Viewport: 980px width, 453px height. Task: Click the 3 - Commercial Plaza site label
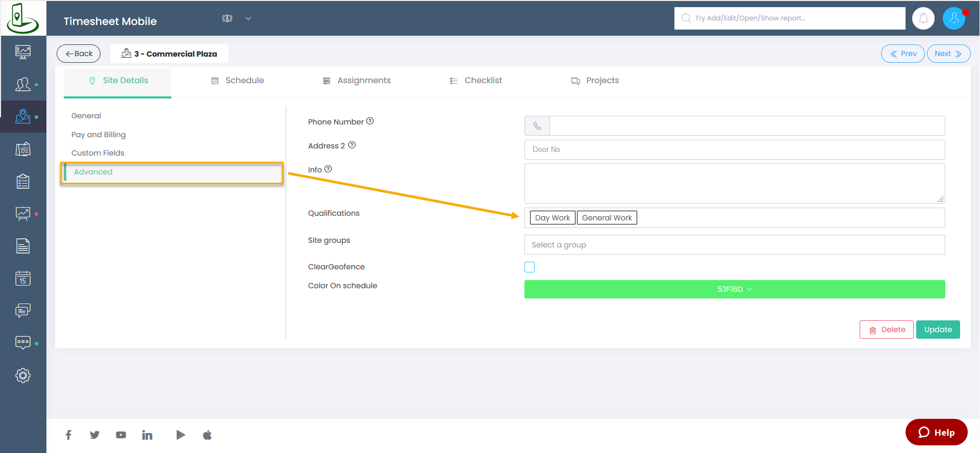click(x=169, y=54)
